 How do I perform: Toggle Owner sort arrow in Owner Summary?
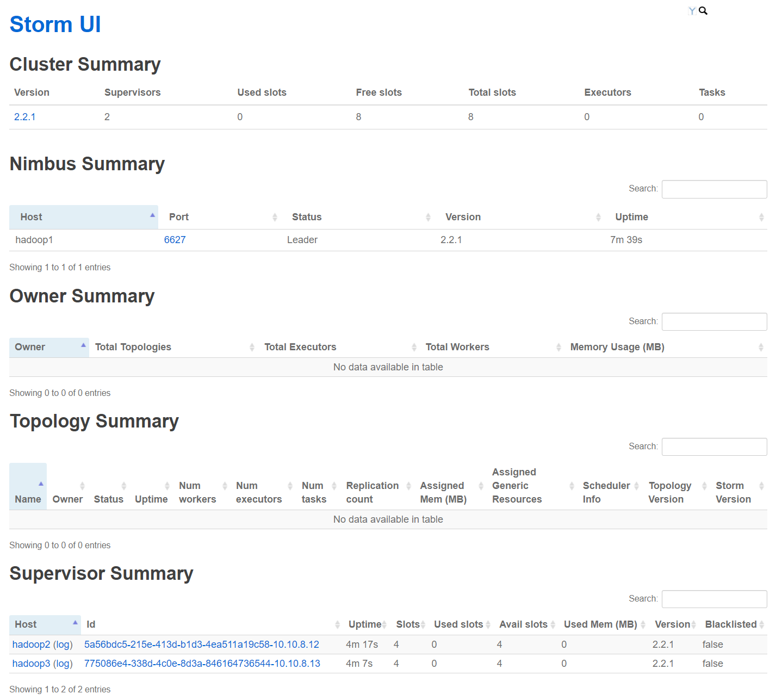pyautogui.click(x=83, y=345)
